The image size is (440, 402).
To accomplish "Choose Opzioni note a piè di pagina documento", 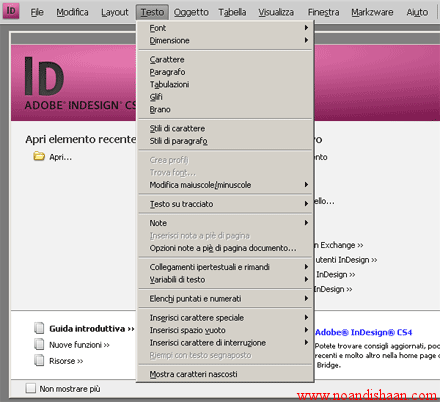I will point(225,248).
